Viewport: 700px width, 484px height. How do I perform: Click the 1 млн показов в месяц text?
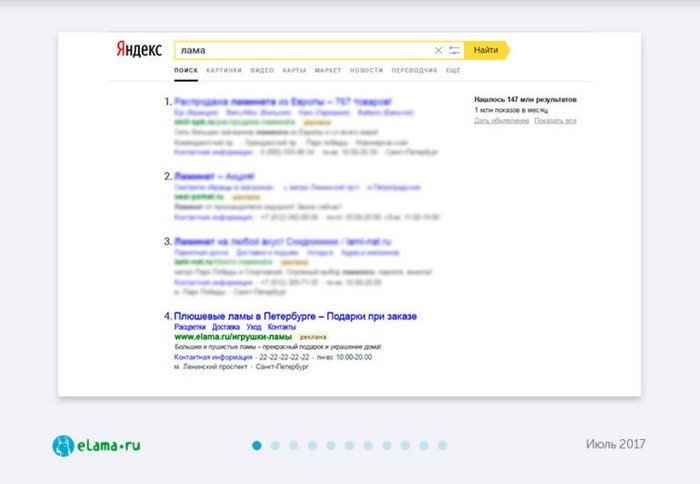[511, 110]
